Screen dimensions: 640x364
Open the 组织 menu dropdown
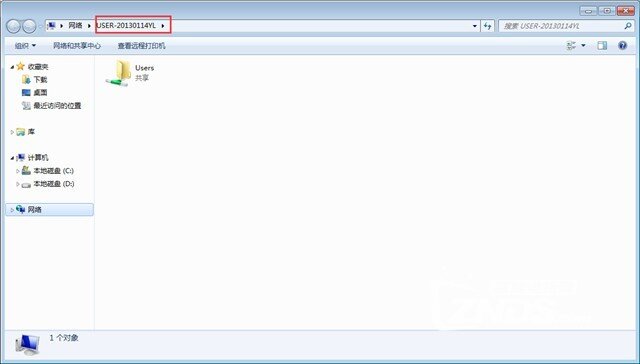coord(25,46)
